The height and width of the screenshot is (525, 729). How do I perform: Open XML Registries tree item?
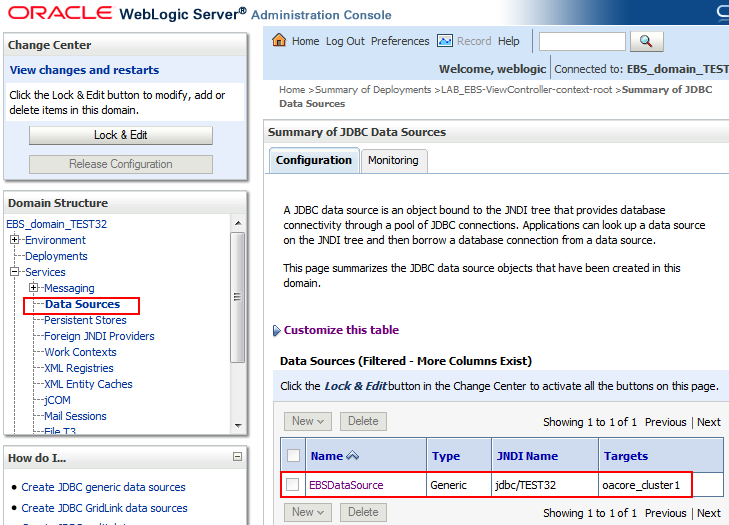click(79, 368)
